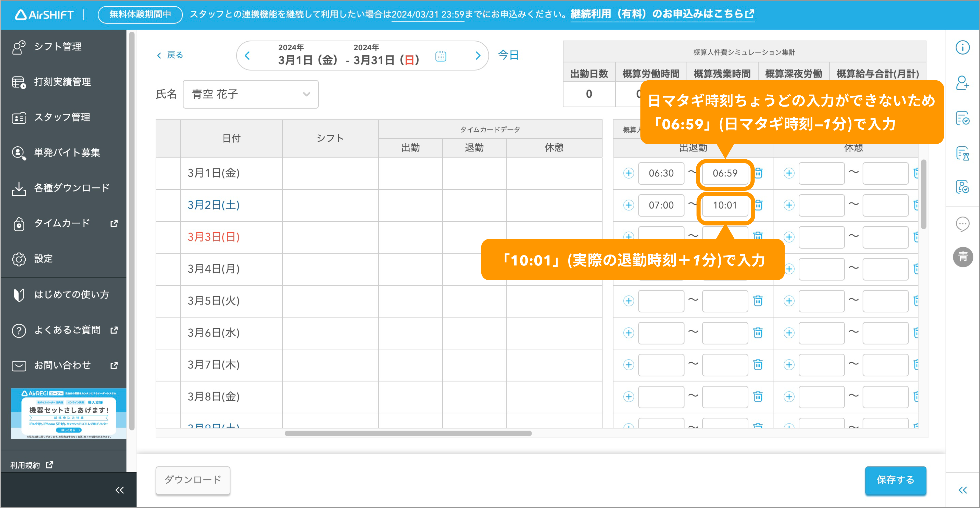This screenshot has height=508, width=980.
Task: Open the chat bubble icon in the right rail
Action: 962,224
